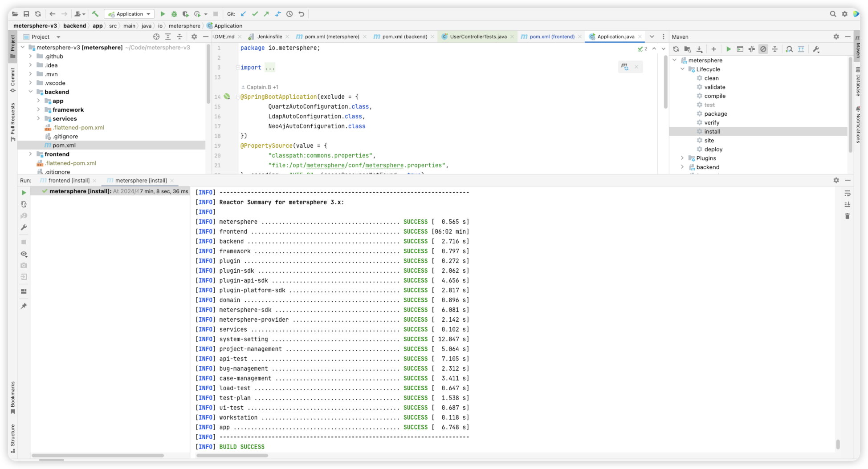This screenshot has width=868, height=469.
Task: Execute Maven goal from the toolbar
Action: click(x=740, y=49)
